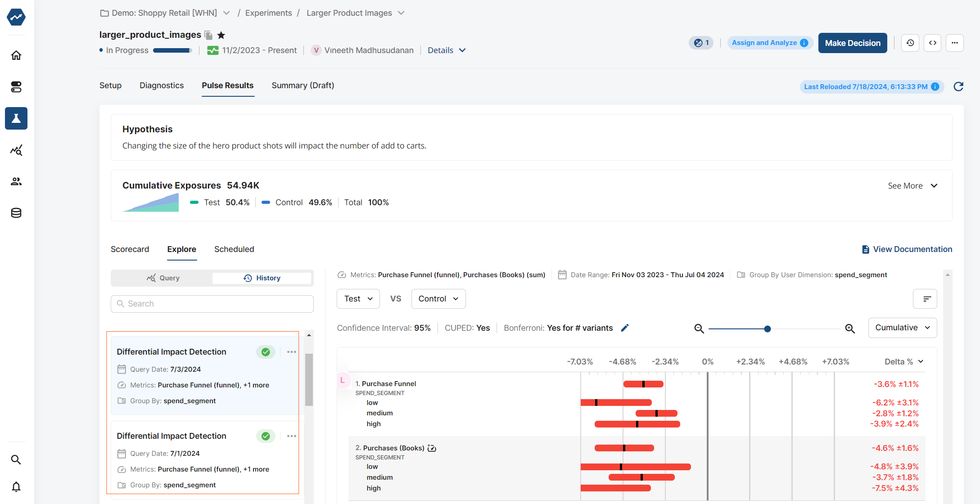Viewport: 980px width, 504px height.
Task: Open the Scorecard tab
Action: click(x=130, y=249)
